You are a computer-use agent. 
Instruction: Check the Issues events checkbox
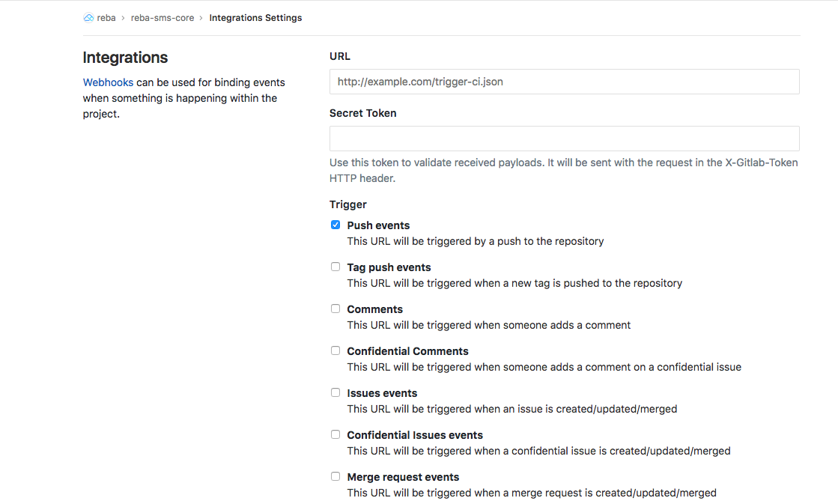[335, 392]
